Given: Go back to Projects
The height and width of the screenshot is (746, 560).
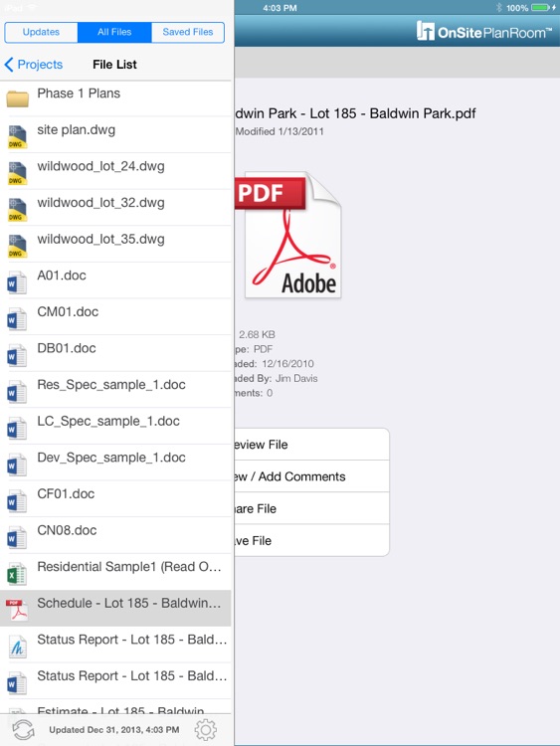Looking at the screenshot, I should [33, 65].
